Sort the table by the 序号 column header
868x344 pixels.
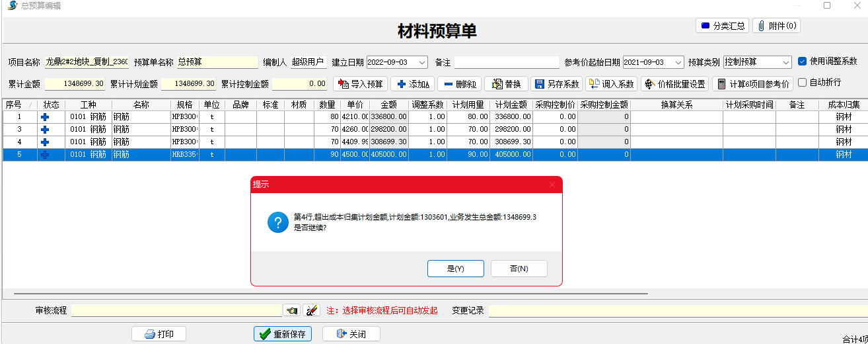click(15, 105)
